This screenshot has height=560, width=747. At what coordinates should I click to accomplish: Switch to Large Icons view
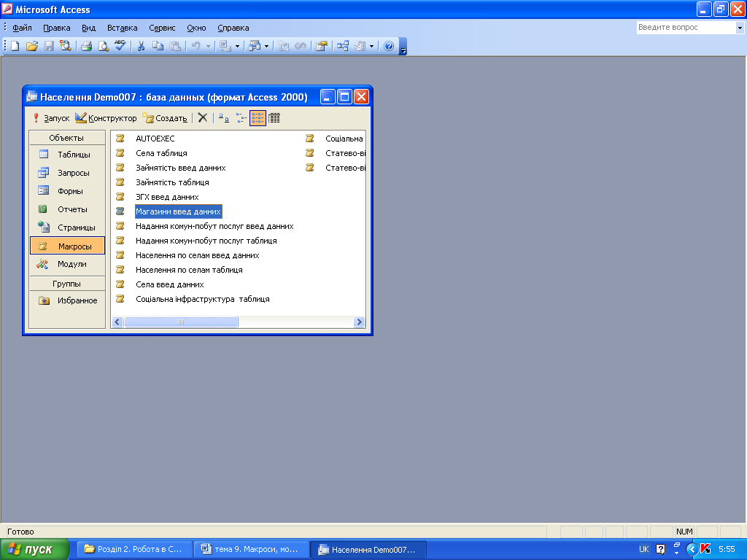pyautogui.click(x=224, y=118)
